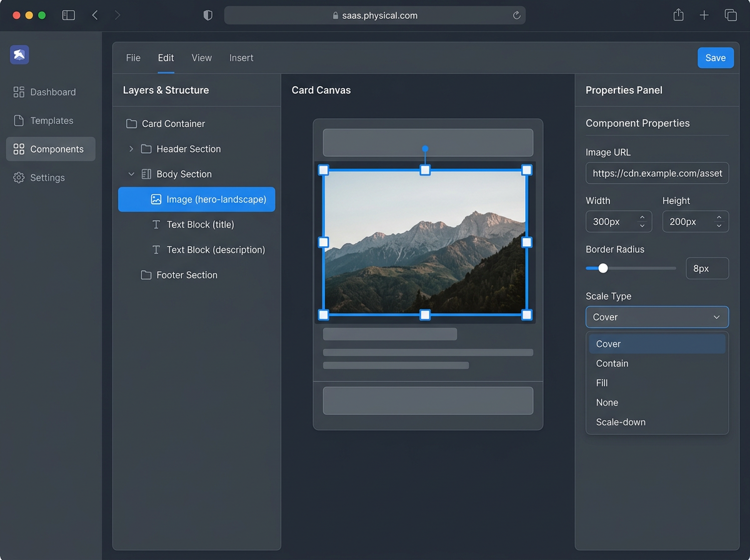Open the File menu
The width and height of the screenshot is (750, 560).
click(133, 57)
